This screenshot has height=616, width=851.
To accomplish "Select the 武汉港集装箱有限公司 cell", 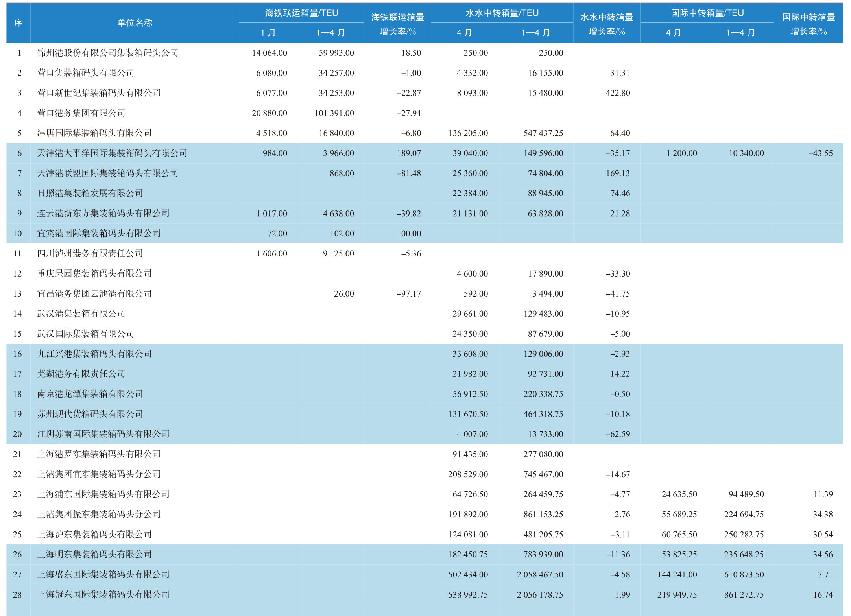I will click(81, 314).
